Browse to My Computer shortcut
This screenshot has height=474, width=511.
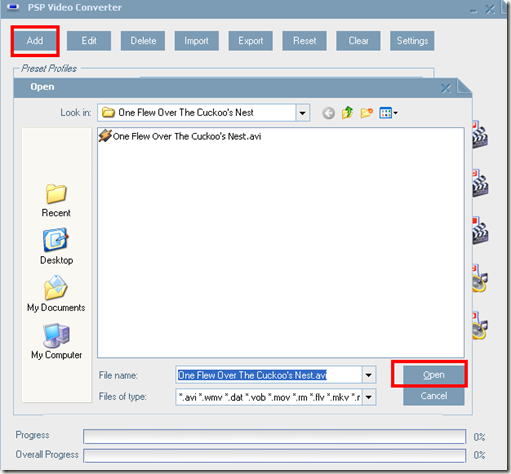pyautogui.click(x=56, y=342)
